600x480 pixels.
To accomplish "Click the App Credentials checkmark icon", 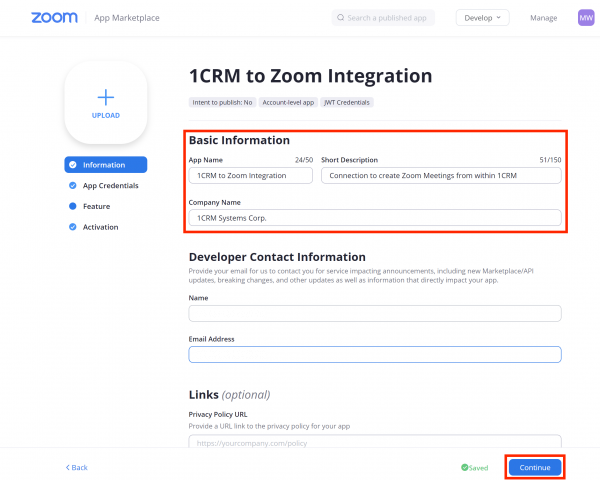I will click(x=73, y=186).
